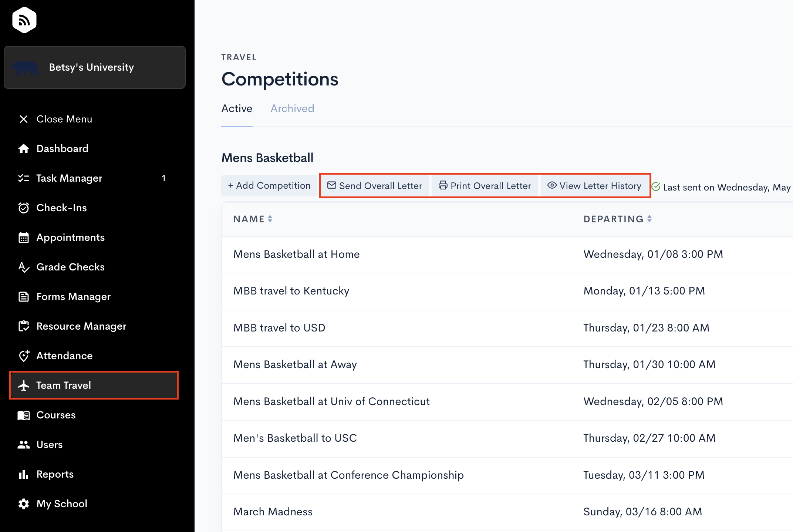Select the Active tab
The height and width of the screenshot is (532, 793).
point(237,108)
